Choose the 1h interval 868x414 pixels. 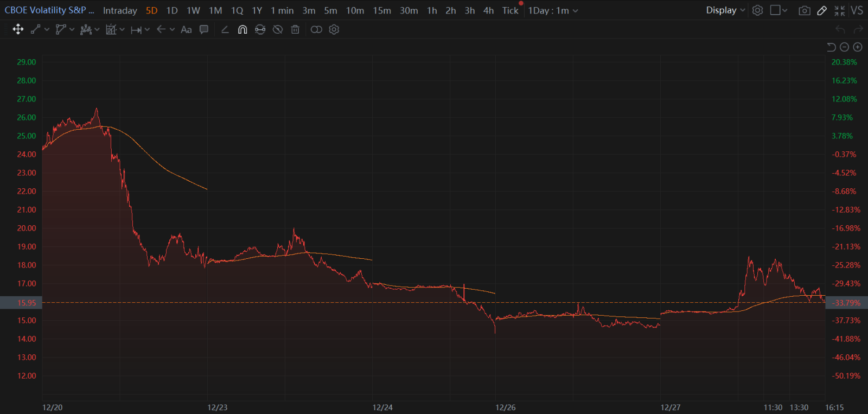432,10
